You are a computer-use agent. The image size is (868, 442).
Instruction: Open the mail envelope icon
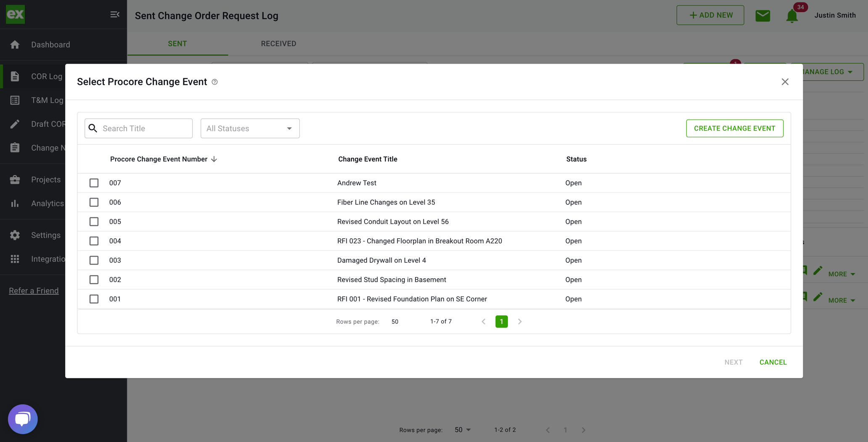point(762,15)
